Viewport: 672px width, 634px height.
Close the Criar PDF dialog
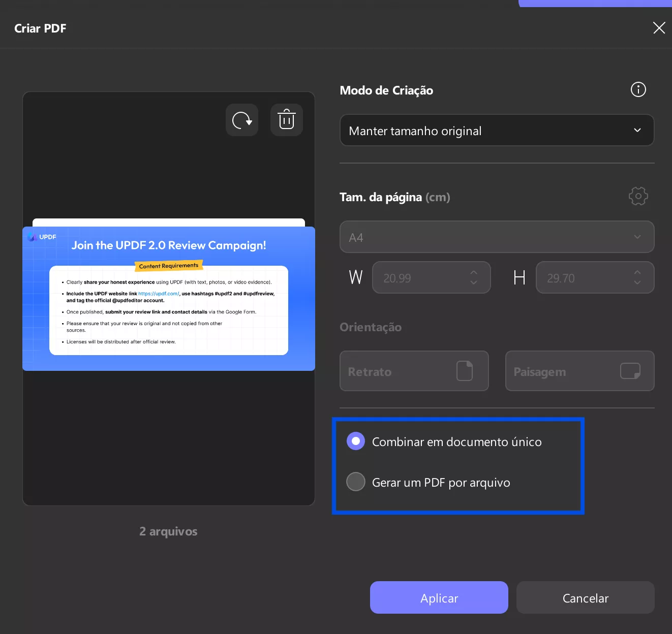[x=659, y=28]
